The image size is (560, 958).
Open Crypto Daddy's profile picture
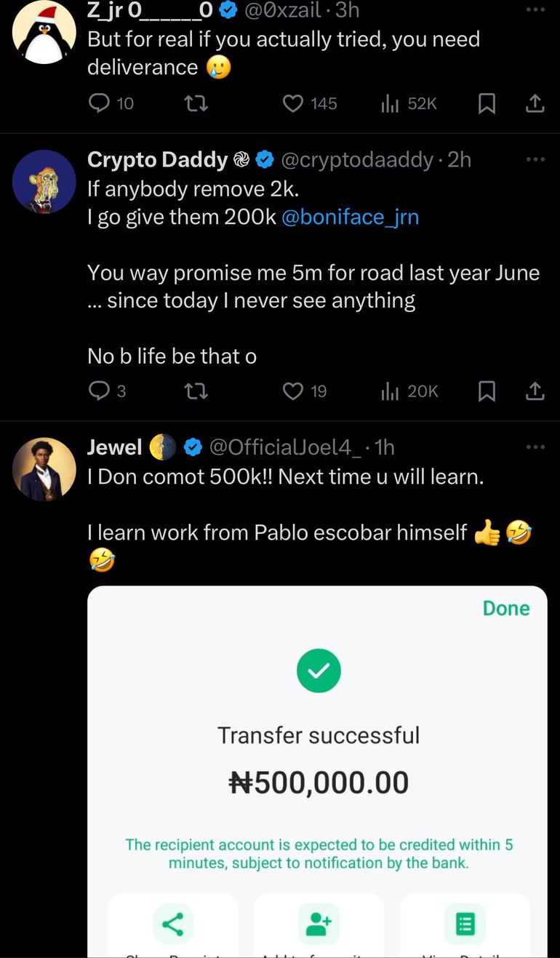(x=44, y=182)
